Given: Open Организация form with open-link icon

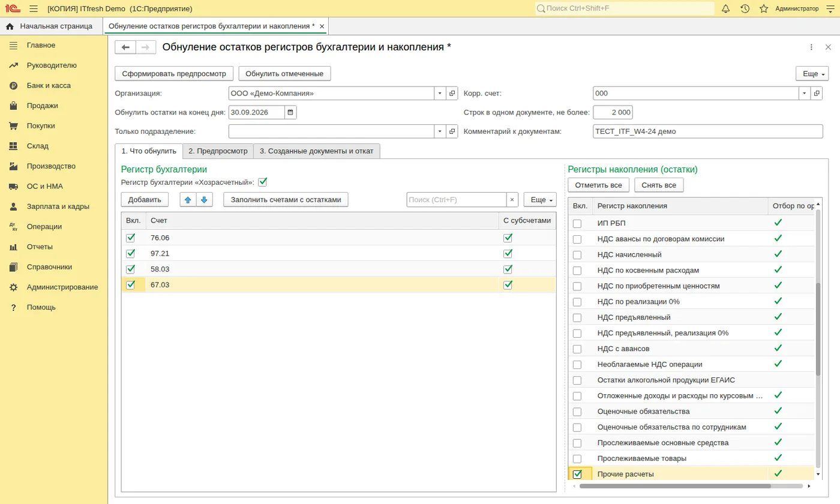Looking at the screenshot, I should (x=452, y=94).
